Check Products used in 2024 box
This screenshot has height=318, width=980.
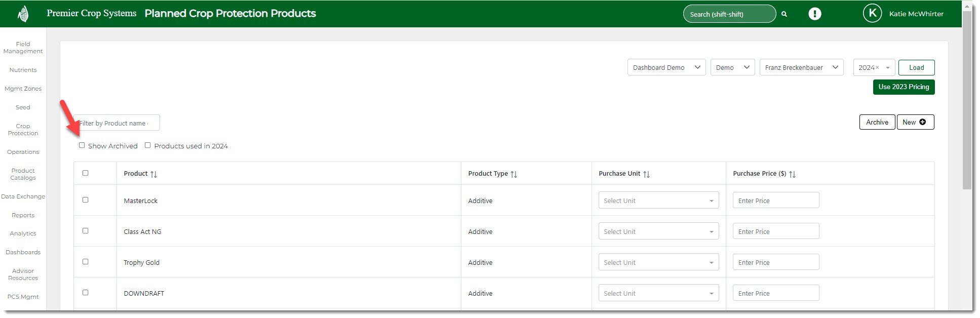point(148,145)
